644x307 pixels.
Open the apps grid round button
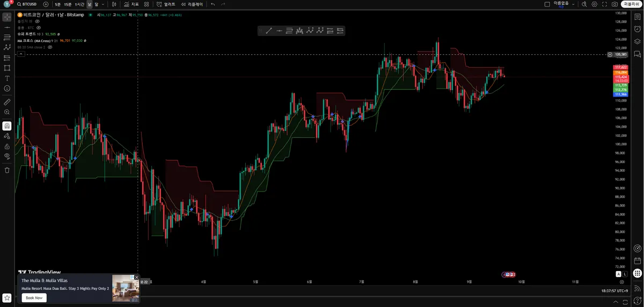(637, 273)
